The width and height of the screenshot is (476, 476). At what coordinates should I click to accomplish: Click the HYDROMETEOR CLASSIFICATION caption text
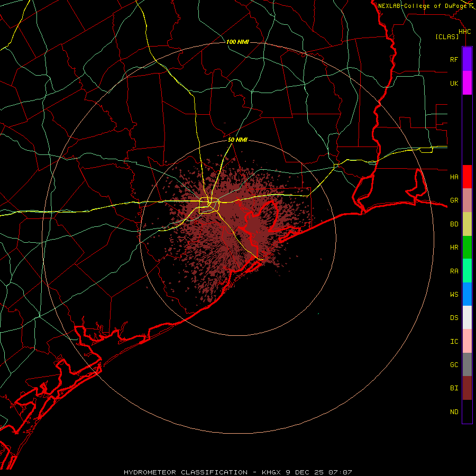coord(186,472)
